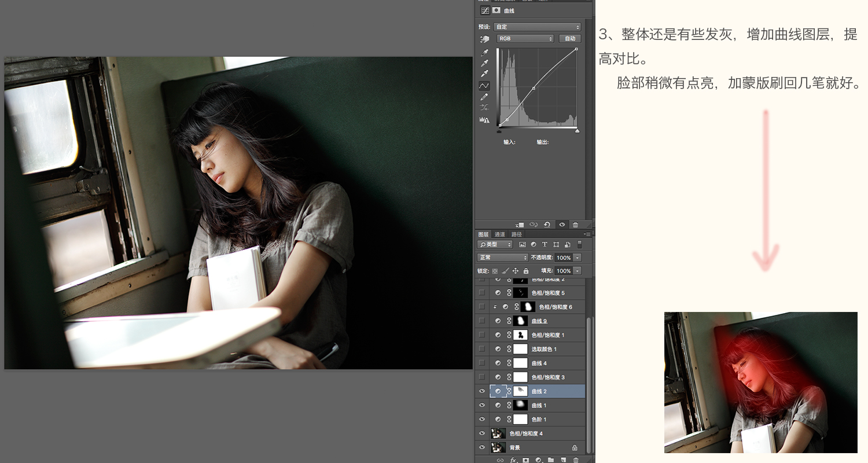Image resolution: width=868 pixels, height=463 pixels.
Task: Clip the adjustment to the layer below
Action: tap(519, 225)
